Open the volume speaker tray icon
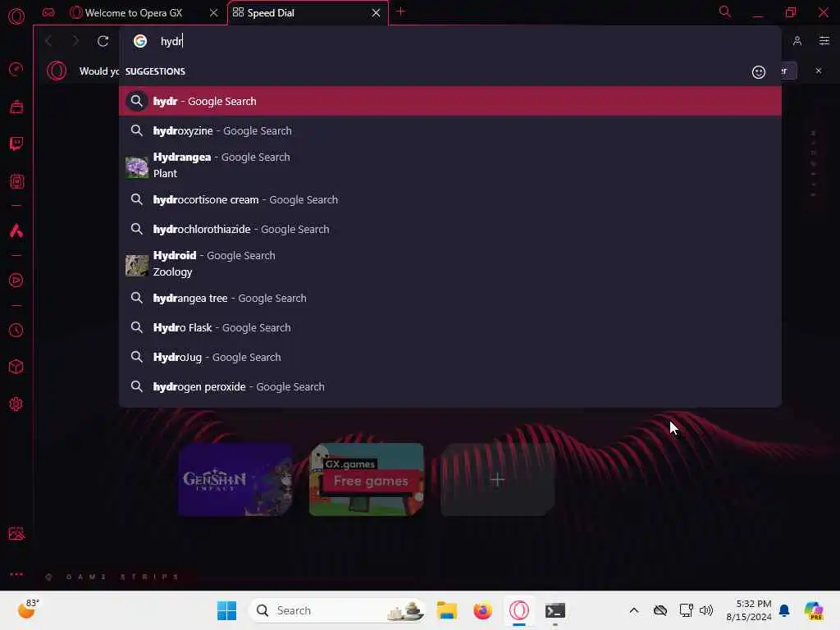 pyautogui.click(x=706, y=610)
